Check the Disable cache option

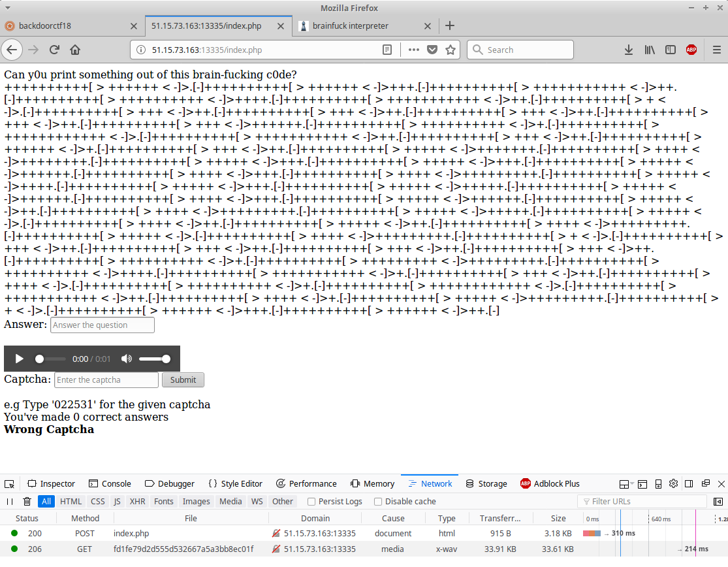coord(378,502)
